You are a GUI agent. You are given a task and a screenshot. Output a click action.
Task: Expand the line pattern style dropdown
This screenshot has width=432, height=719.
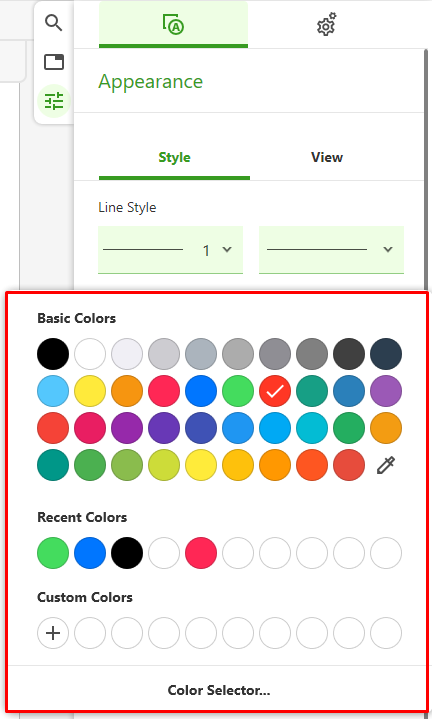pyautogui.click(x=331, y=250)
